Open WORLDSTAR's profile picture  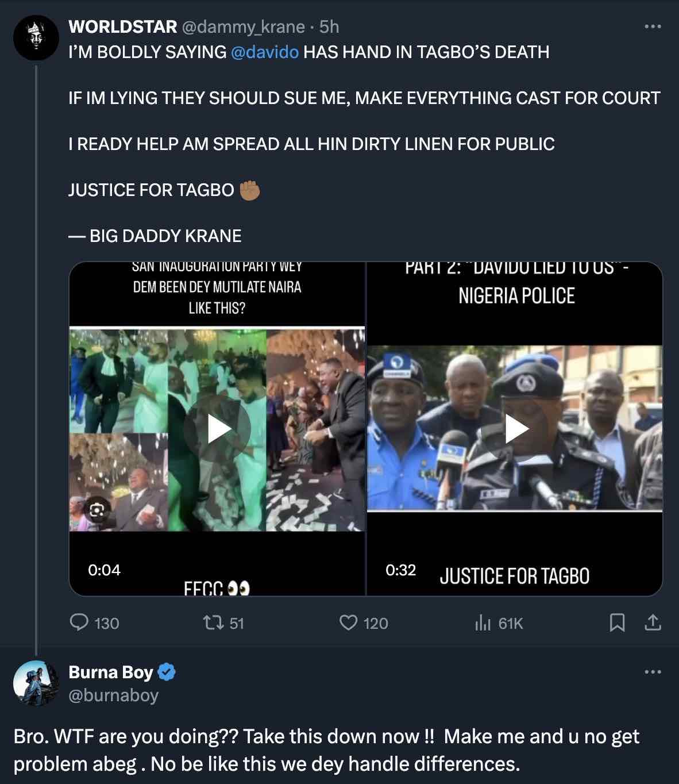tap(34, 39)
